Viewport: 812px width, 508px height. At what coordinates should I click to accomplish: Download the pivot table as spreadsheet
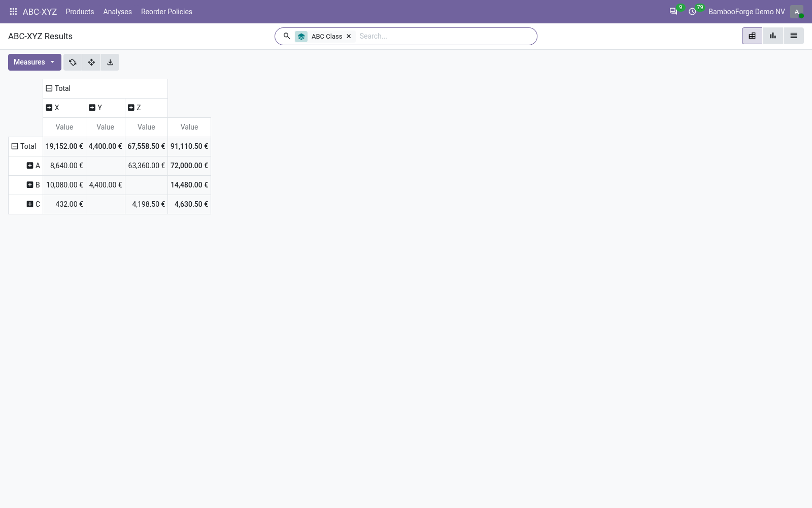(x=110, y=62)
